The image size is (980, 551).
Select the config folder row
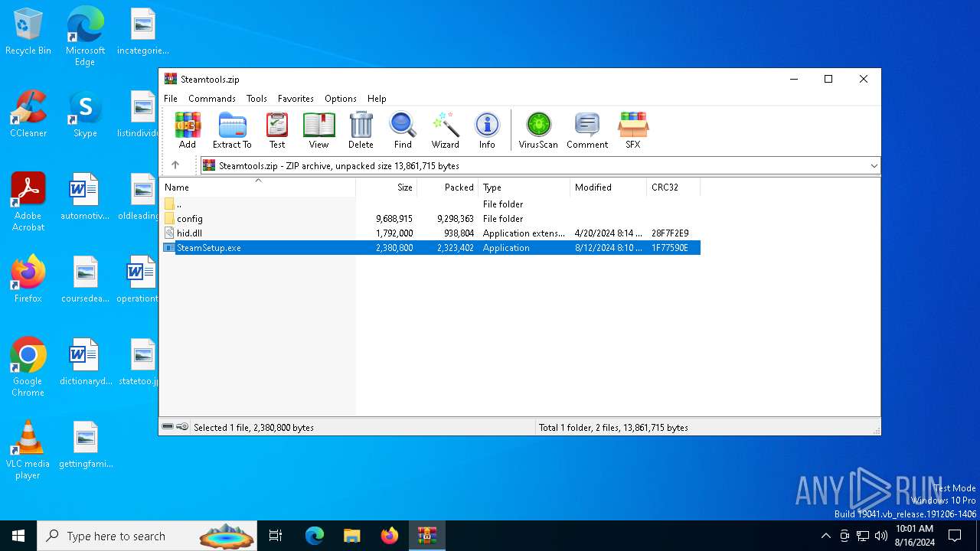pos(431,219)
